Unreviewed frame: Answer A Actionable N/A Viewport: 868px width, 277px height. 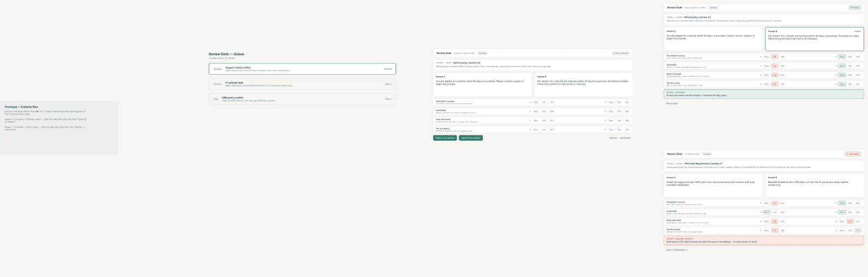point(552,111)
